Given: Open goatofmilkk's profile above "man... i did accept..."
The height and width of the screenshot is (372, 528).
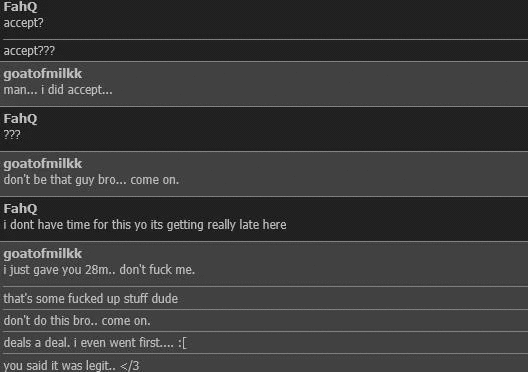Looking at the screenshot, I should tap(43, 74).
